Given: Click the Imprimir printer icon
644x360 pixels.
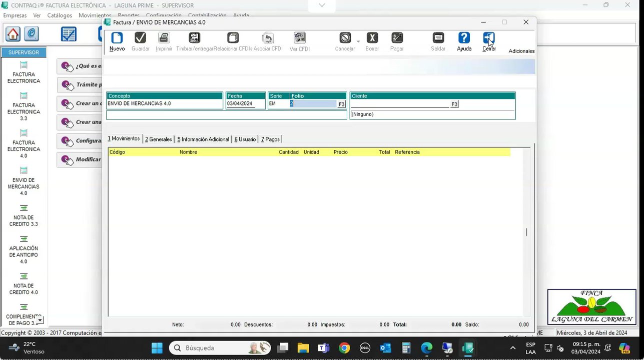Looking at the screenshot, I should [164, 38].
